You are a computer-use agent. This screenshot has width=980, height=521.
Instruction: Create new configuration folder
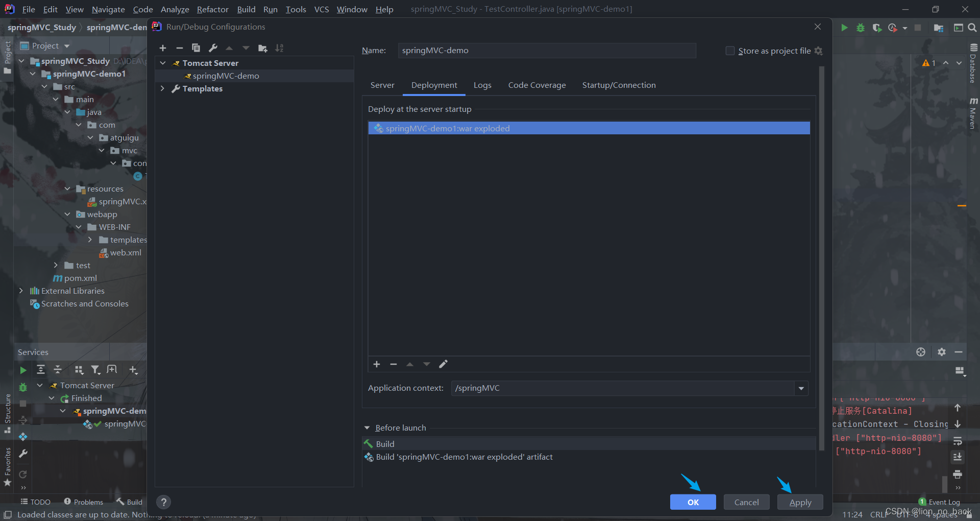click(x=263, y=48)
